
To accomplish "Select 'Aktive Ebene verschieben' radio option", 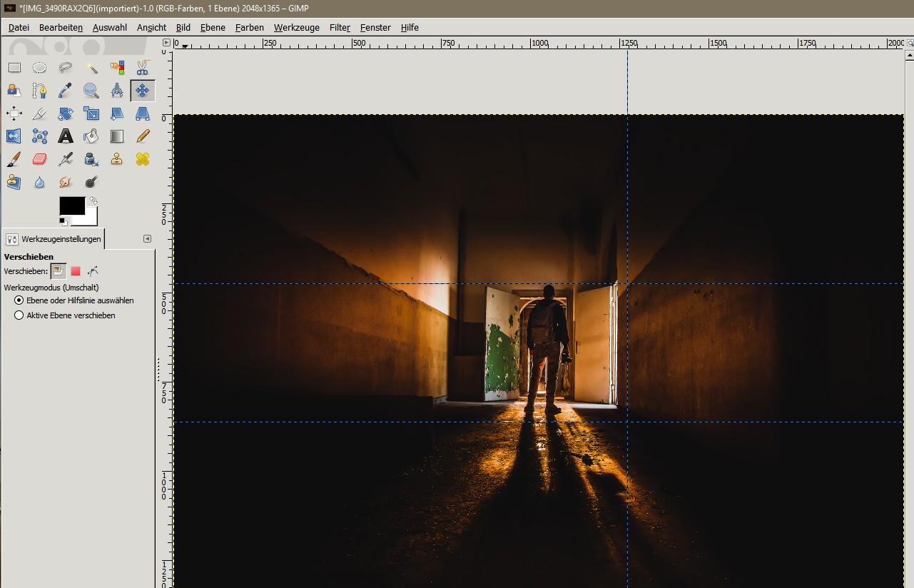I will coord(19,315).
